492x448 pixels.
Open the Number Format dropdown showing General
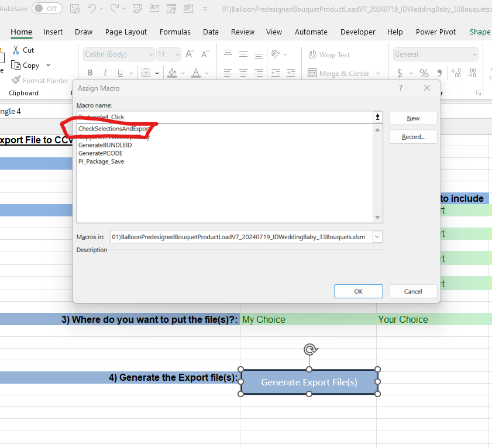pyautogui.click(x=435, y=54)
